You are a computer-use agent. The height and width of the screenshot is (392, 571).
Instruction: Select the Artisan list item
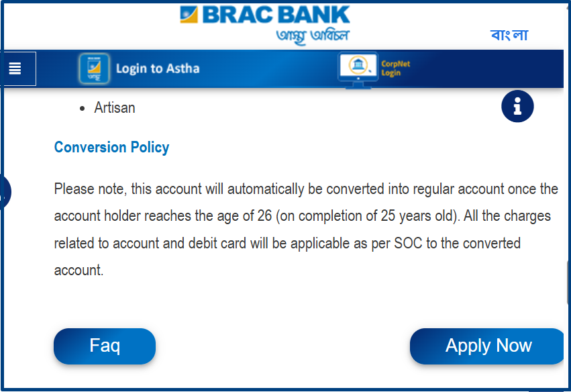point(115,108)
